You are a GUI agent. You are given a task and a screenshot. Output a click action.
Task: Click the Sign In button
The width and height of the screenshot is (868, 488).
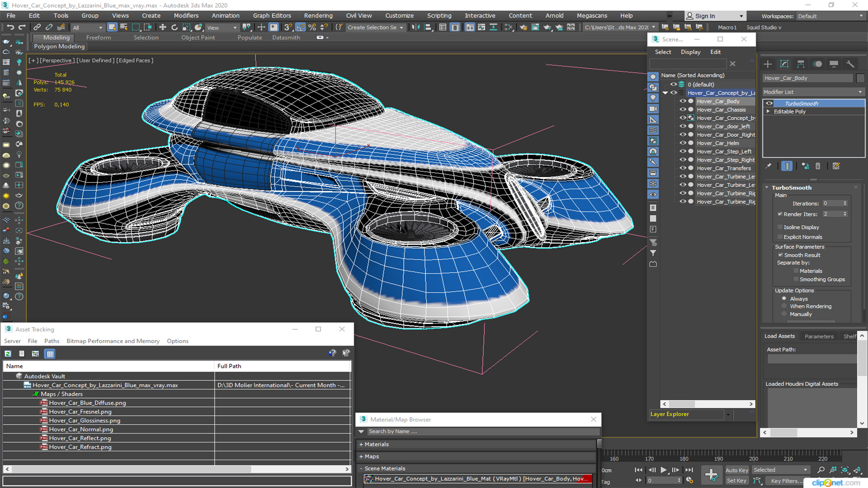(x=715, y=16)
